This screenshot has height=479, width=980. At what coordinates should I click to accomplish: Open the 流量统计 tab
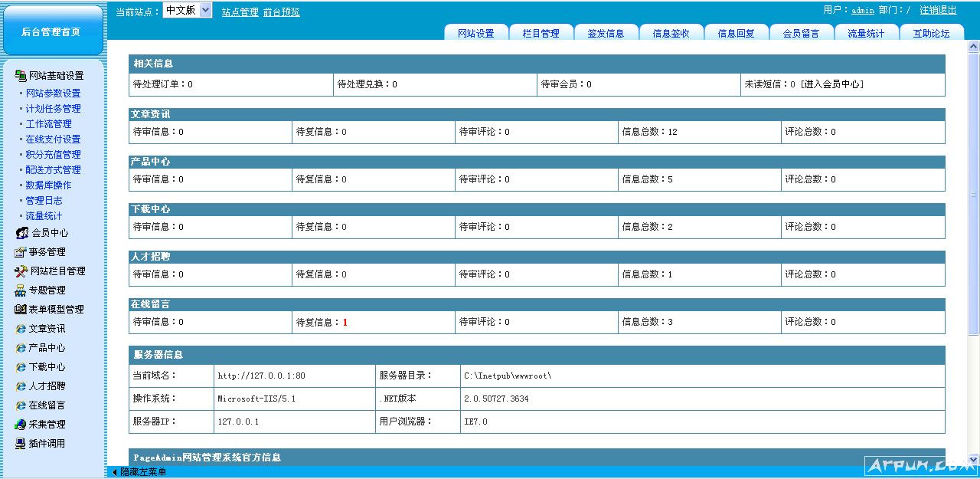pos(866,33)
